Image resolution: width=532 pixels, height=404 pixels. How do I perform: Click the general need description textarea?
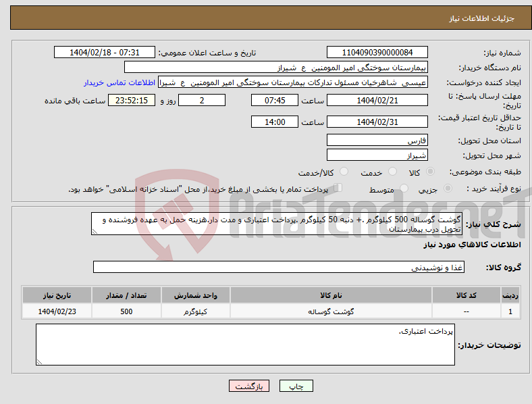(277, 224)
